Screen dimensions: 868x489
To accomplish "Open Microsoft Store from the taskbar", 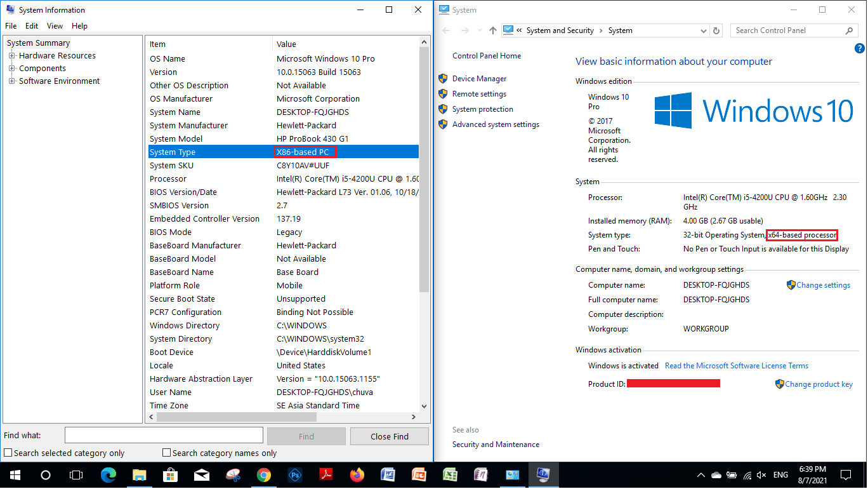I will 171,474.
